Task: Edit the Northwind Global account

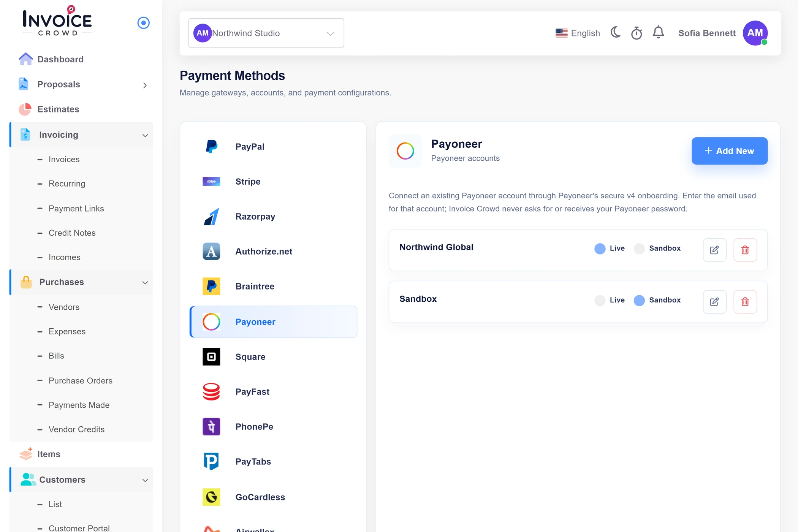Action: (x=714, y=250)
